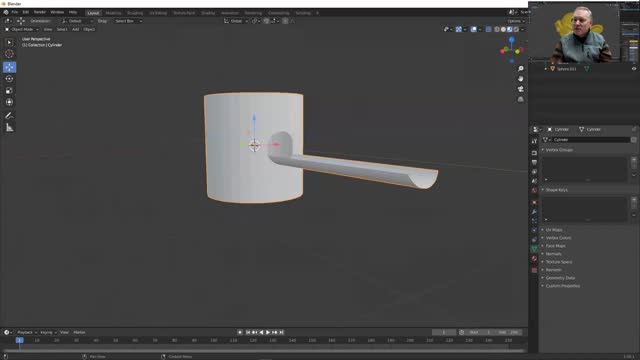Open the View menu in the timeline
The image size is (640, 360).
[64, 333]
